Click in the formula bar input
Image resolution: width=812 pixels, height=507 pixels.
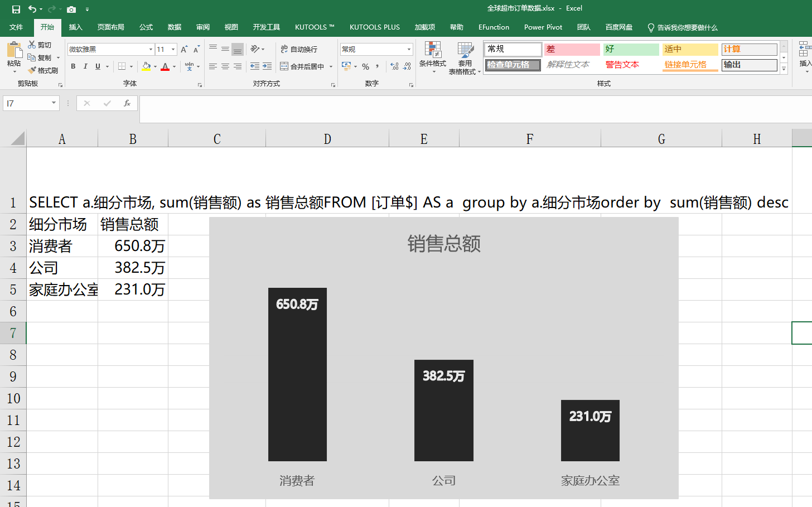click(x=475, y=109)
